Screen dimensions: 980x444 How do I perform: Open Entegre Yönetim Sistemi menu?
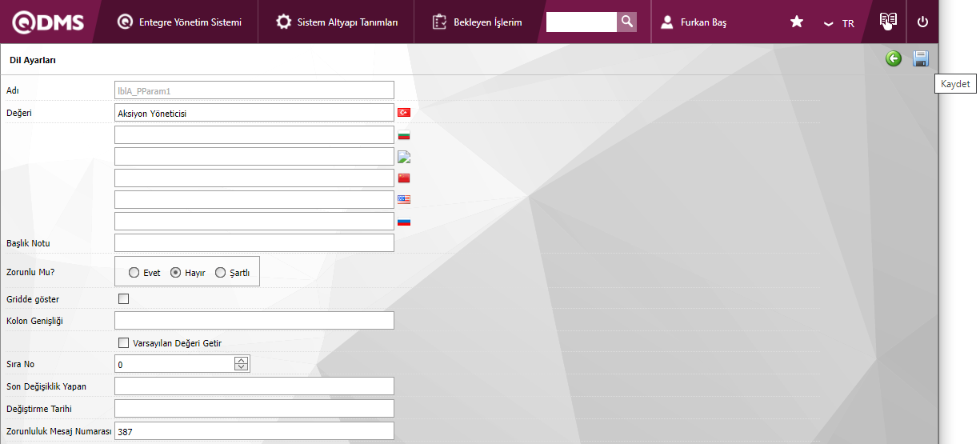click(179, 22)
